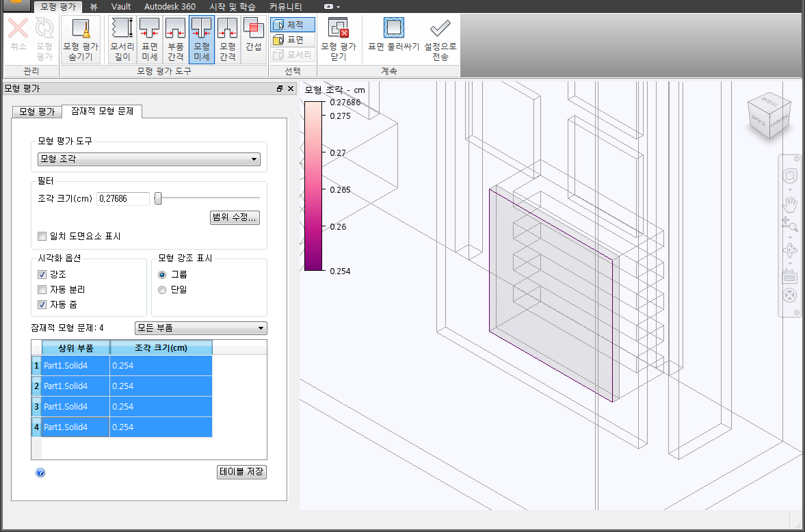
Task: Open the Vault ribbon tab
Action: (x=120, y=8)
